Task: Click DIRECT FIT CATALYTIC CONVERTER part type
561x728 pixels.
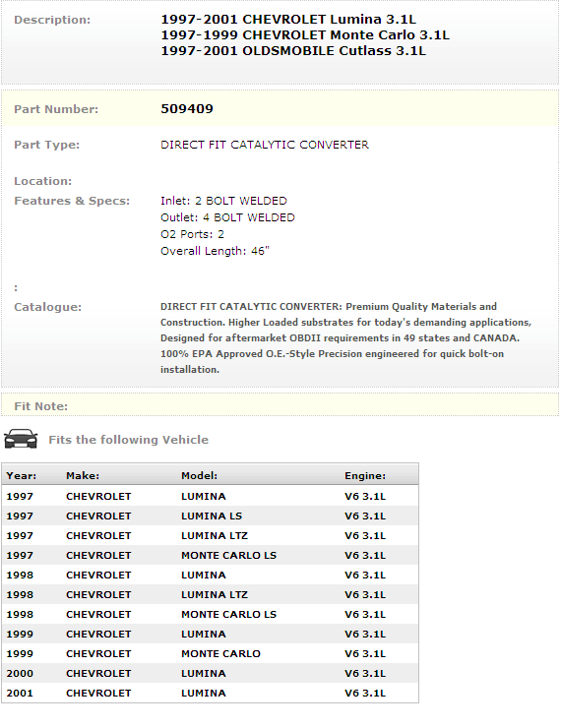Action: click(265, 145)
